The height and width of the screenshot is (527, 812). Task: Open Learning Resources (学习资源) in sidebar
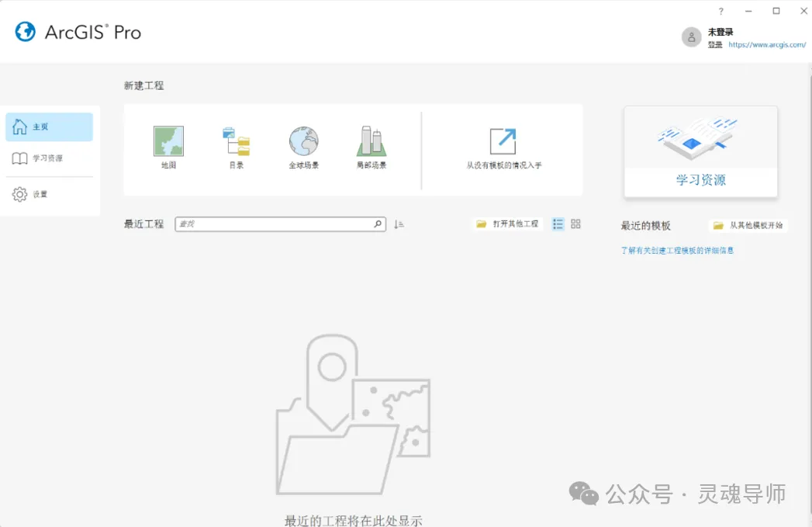click(x=49, y=158)
